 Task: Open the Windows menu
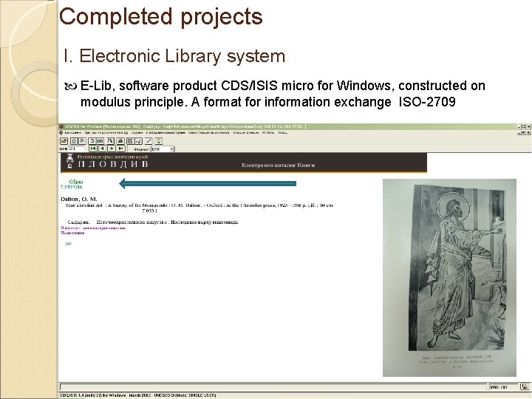[x=268, y=133]
